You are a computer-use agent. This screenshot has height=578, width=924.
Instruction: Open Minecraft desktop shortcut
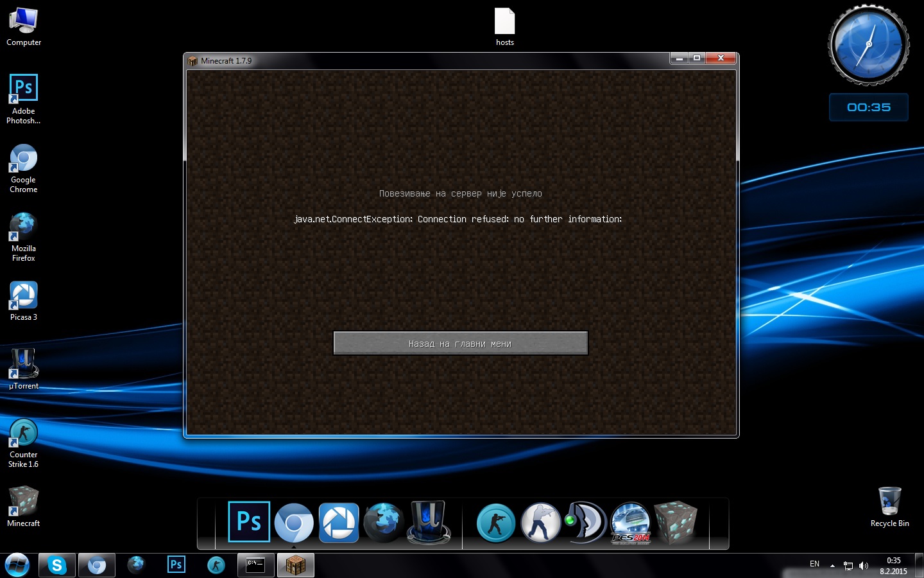[x=24, y=506]
